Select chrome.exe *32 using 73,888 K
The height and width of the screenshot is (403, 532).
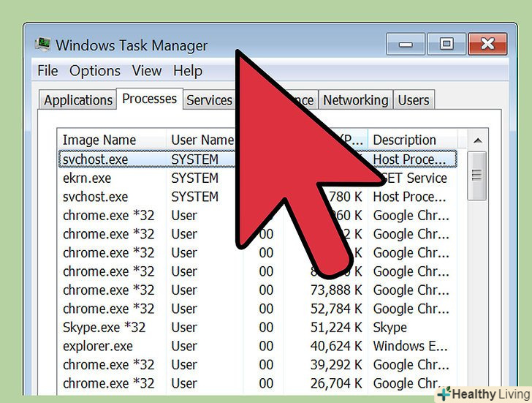[x=257, y=290]
